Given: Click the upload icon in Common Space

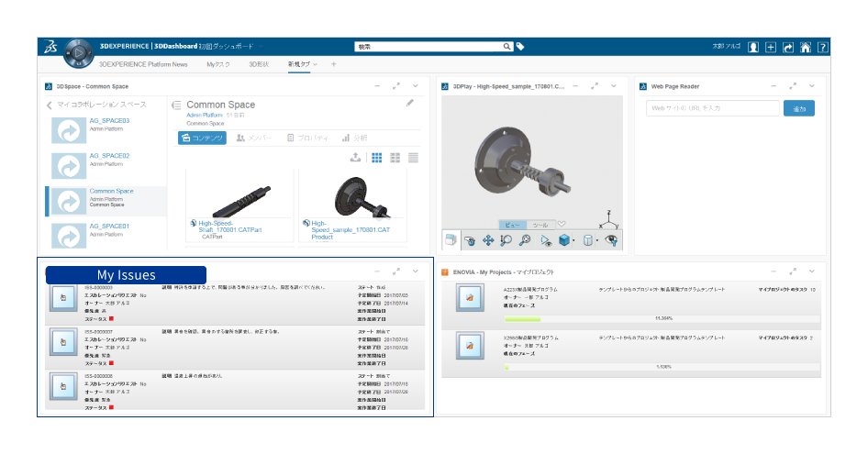Looking at the screenshot, I should (x=355, y=158).
